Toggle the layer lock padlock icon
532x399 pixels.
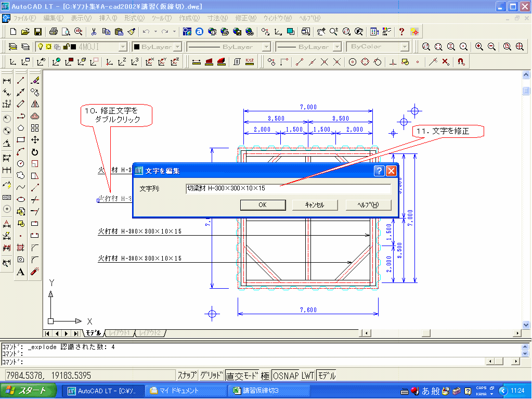[x=67, y=46]
